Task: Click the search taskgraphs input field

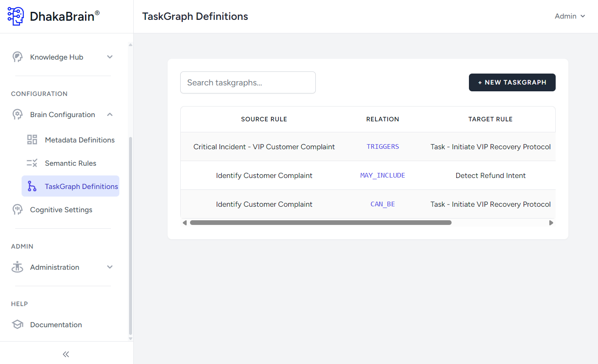Action: point(248,82)
